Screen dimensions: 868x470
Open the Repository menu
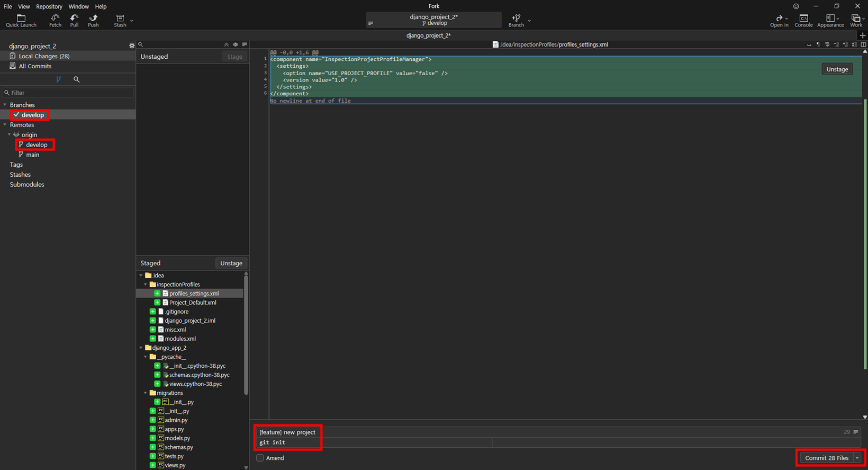(x=49, y=6)
